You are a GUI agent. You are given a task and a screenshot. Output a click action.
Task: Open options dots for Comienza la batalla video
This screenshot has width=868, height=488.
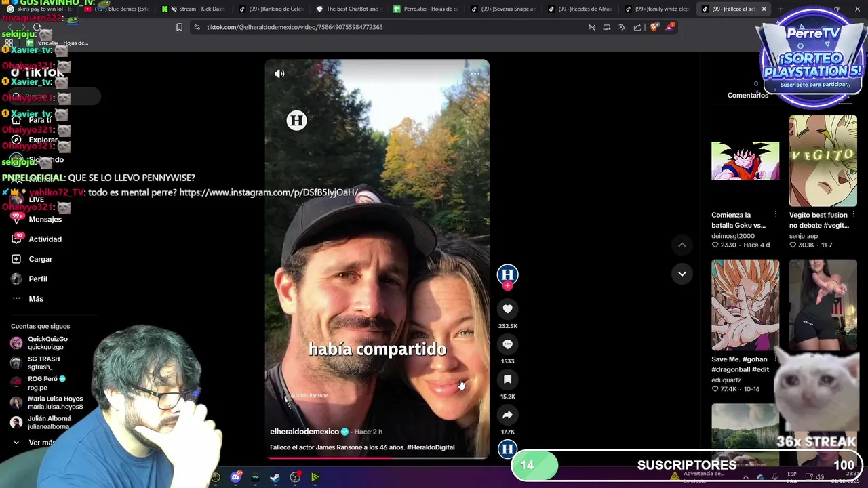coord(776,215)
